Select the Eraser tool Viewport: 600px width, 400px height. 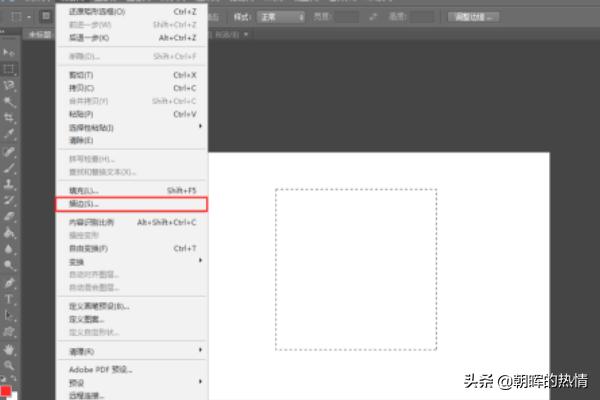[8, 217]
